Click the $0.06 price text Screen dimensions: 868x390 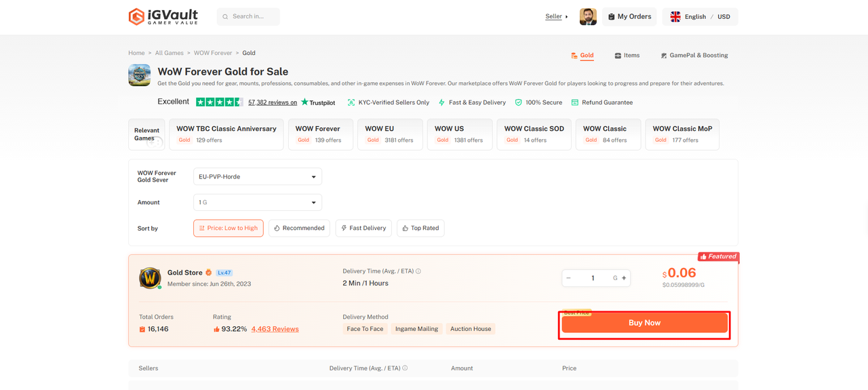tap(679, 273)
